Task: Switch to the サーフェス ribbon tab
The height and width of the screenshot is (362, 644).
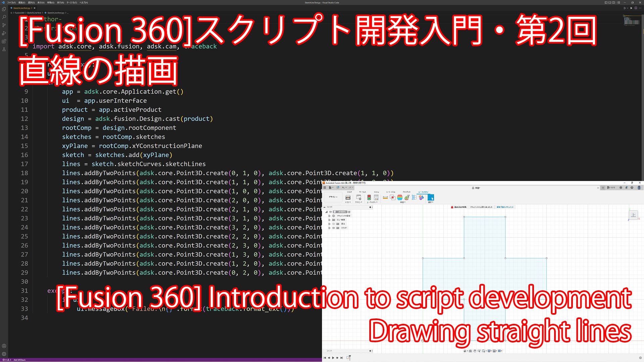Action: [x=363, y=192]
